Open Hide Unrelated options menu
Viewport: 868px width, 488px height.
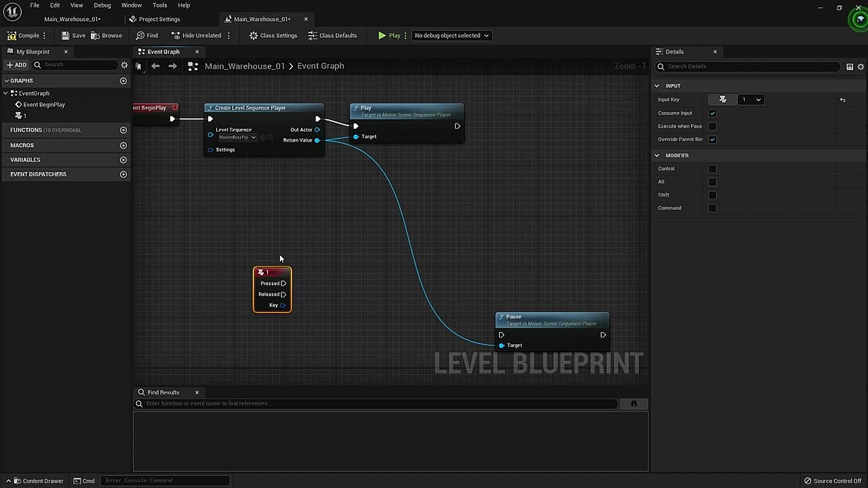pyautogui.click(x=229, y=35)
